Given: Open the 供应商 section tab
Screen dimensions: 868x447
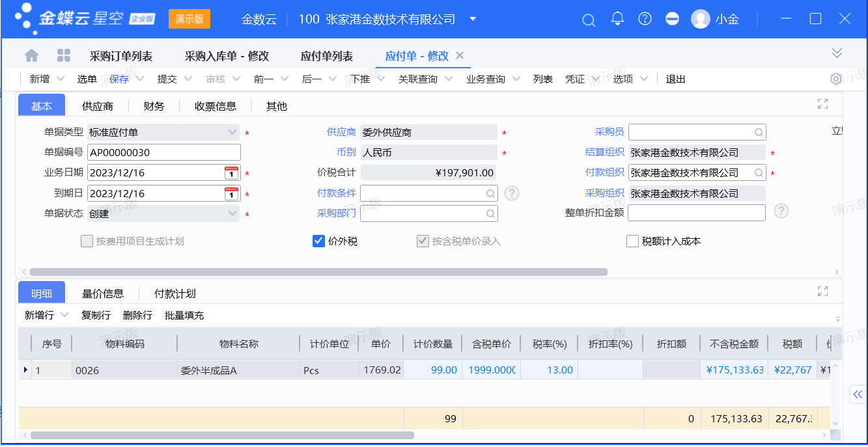Looking at the screenshot, I should tap(98, 106).
